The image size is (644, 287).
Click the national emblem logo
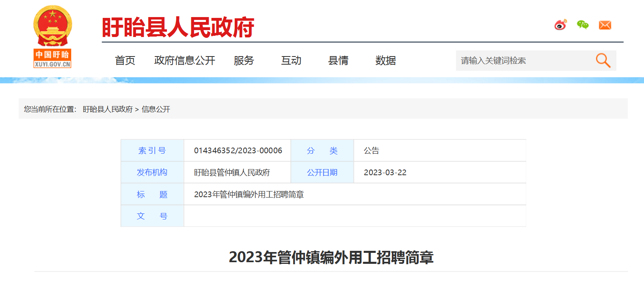pos(52,25)
